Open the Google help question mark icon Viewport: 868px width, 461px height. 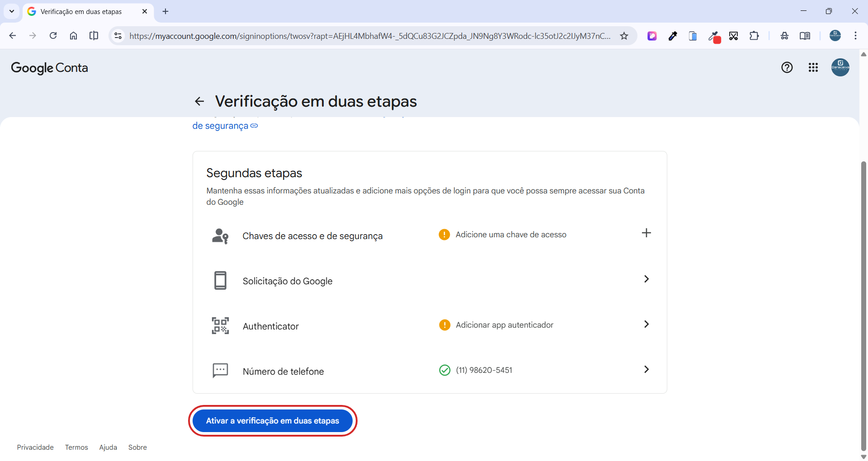[787, 67]
